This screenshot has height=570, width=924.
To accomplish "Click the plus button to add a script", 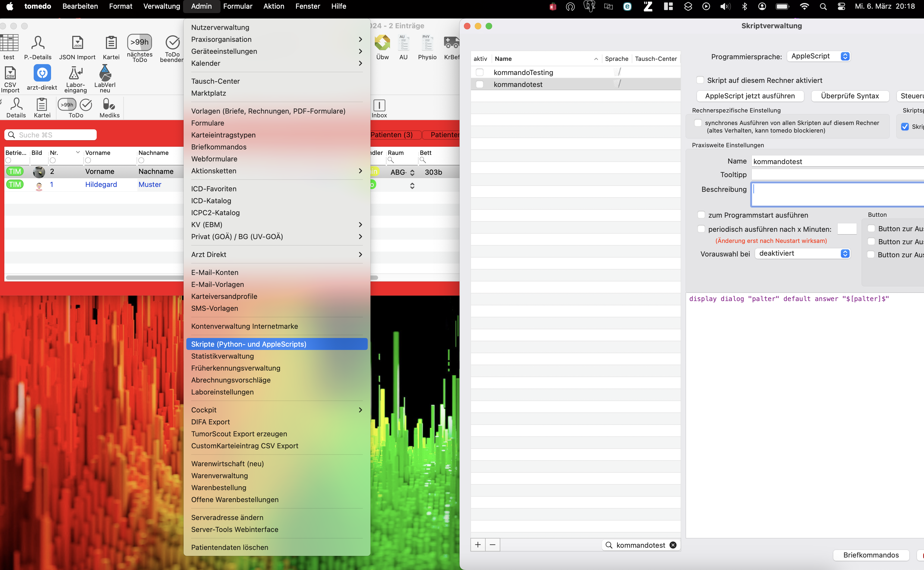I will coord(478,545).
